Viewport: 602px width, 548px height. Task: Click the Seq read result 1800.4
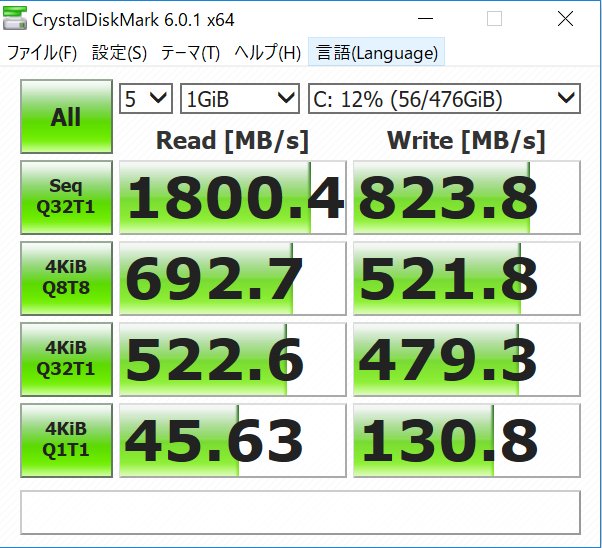tap(233, 198)
